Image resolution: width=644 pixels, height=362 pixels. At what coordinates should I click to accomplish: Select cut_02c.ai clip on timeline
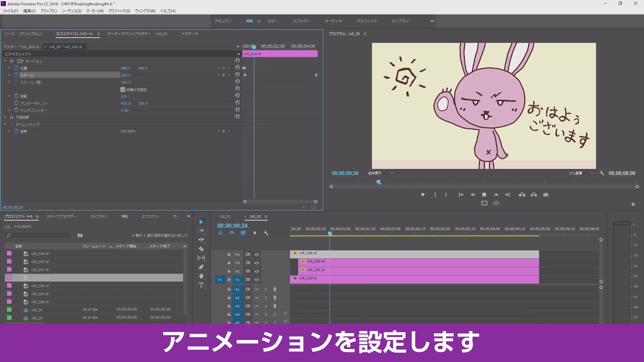tap(419, 270)
